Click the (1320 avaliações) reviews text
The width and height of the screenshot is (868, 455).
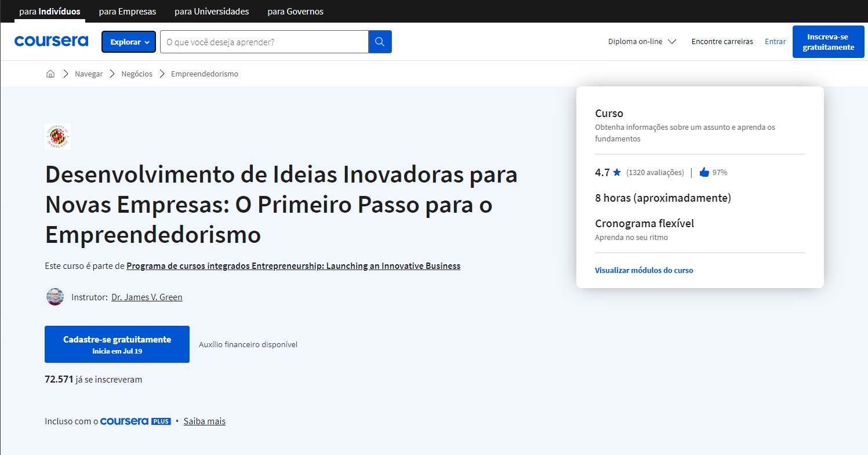coord(655,173)
